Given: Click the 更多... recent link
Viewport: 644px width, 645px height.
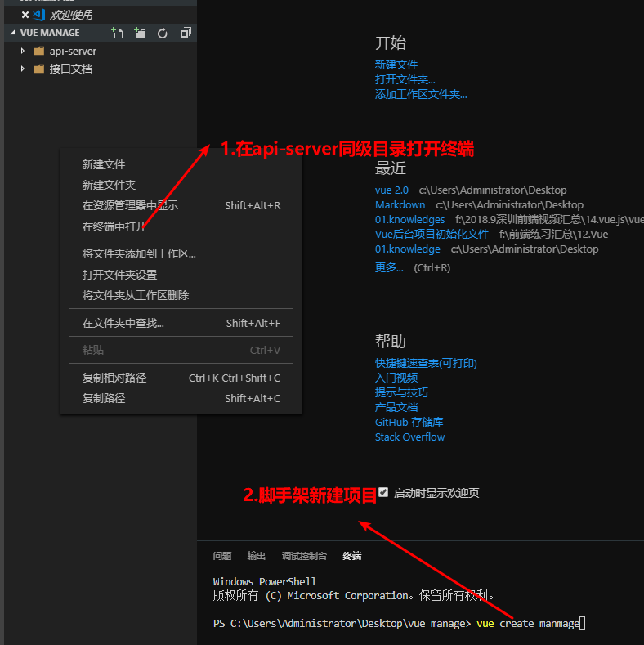Looking at the screenshot, I should click(x=389, y=268).
